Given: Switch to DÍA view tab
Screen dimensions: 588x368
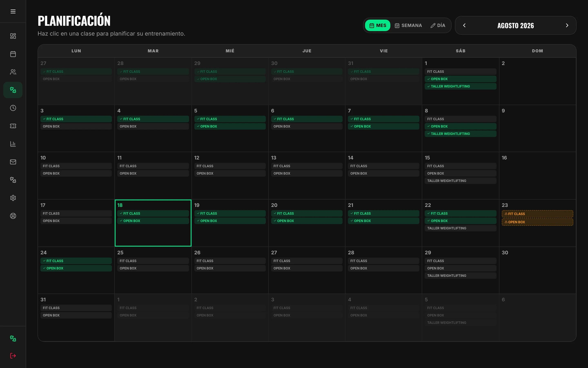Looking at the screenshot, I should (438, 25).
